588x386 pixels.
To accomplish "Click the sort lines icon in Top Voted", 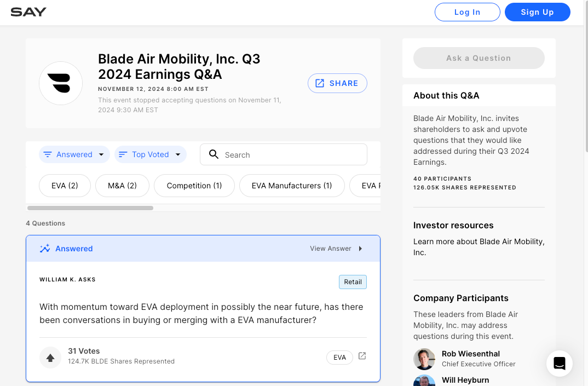I will pos(123,154).
